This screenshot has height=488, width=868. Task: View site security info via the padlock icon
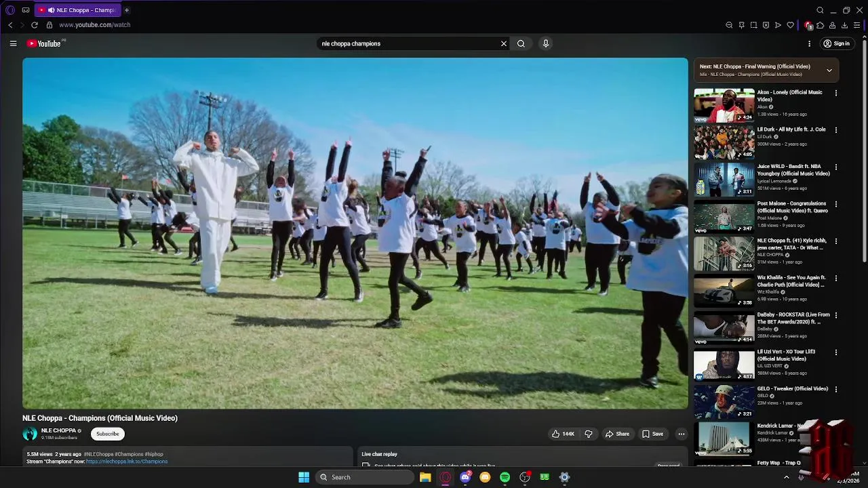click(x=50, y=25)
